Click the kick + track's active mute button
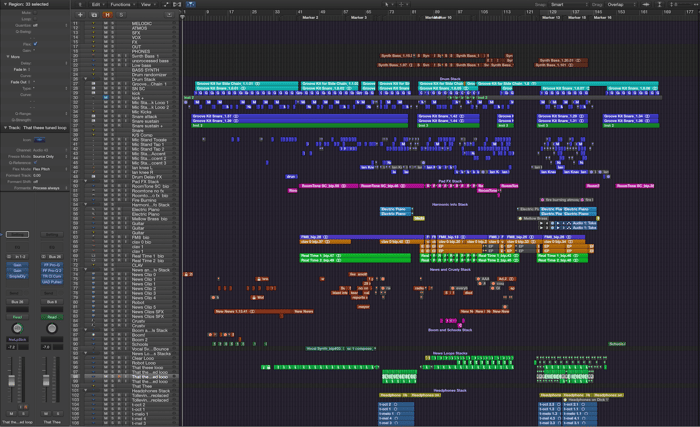 (106, 97)
